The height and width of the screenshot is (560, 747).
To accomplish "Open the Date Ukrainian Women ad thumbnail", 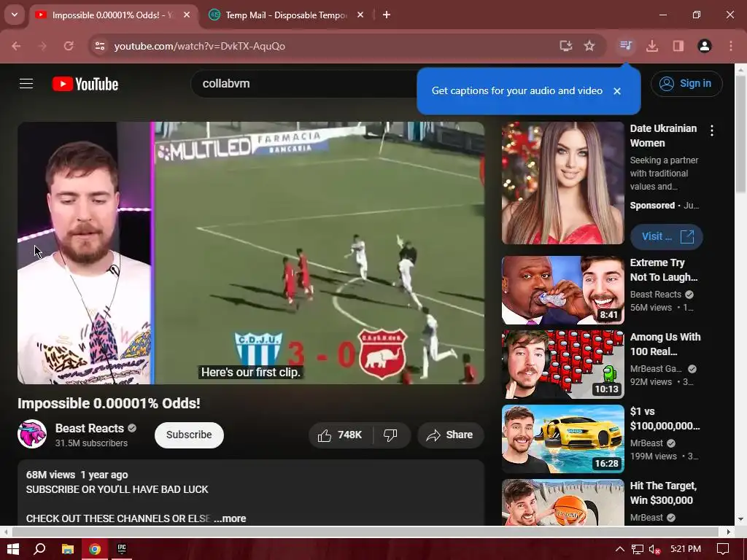I will point(562,183).
